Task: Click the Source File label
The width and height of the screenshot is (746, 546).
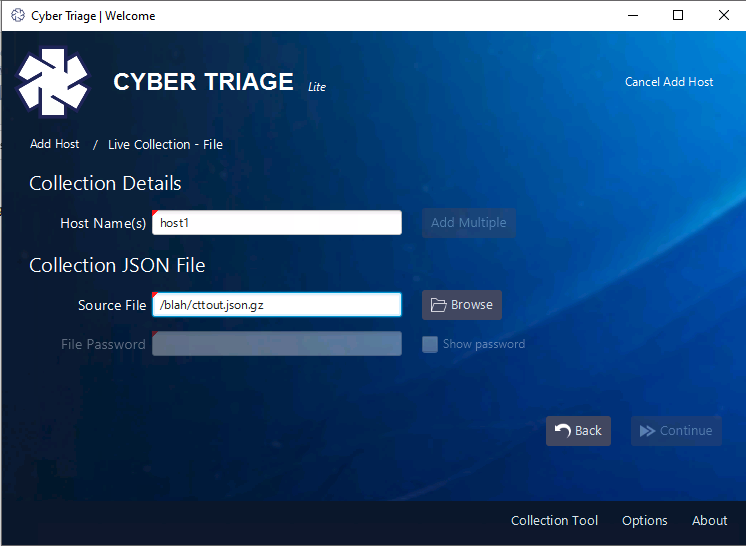Action: tap(112, 305)
